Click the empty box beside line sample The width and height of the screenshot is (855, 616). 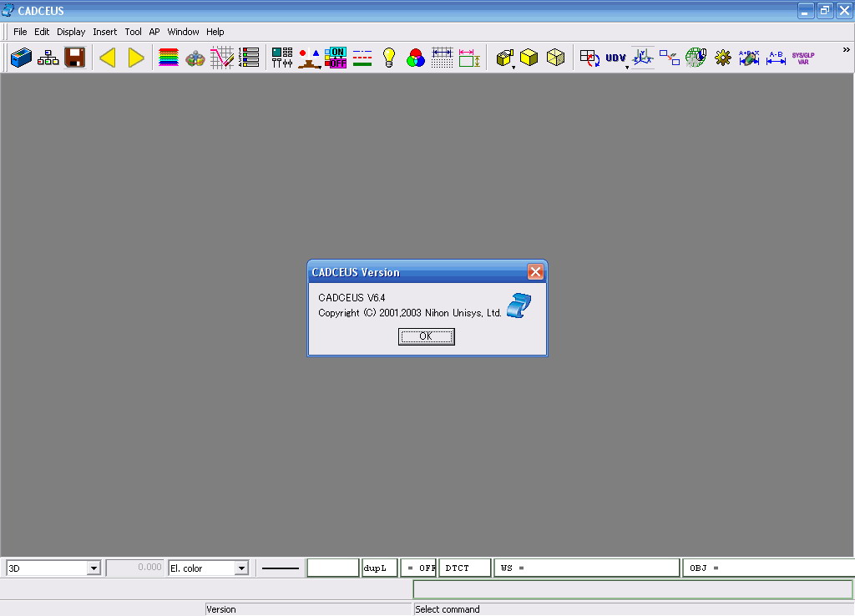coord(332,568)
